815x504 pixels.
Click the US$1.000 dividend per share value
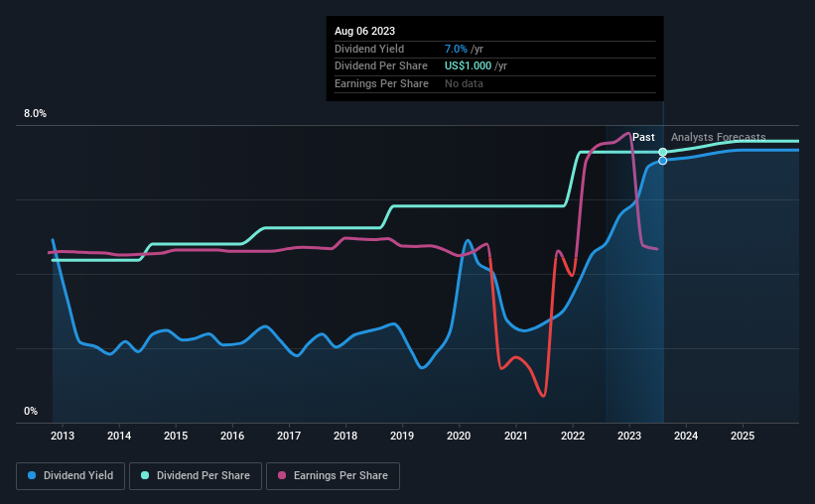(x=468, y=66)
